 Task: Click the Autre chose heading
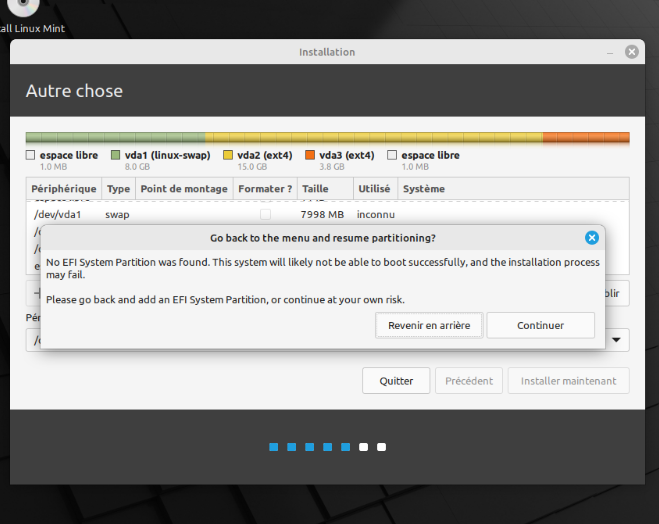pyautogui.click(x=74, y=91)
